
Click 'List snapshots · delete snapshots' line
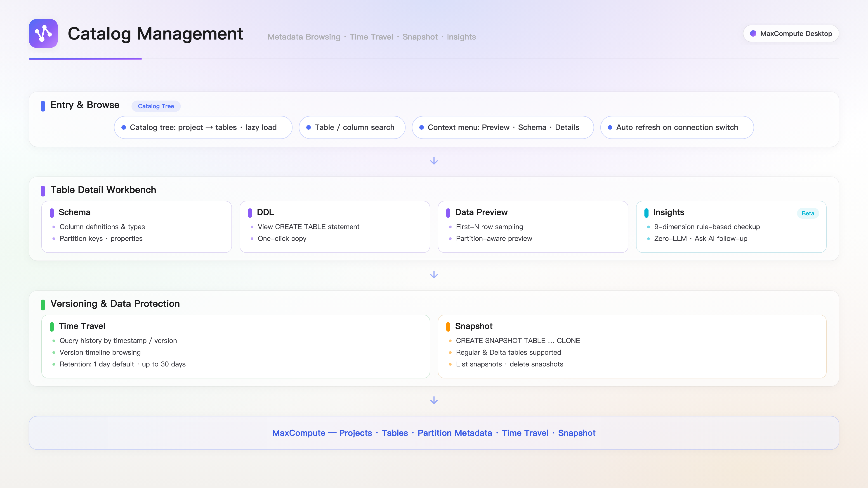click(509, 364)
